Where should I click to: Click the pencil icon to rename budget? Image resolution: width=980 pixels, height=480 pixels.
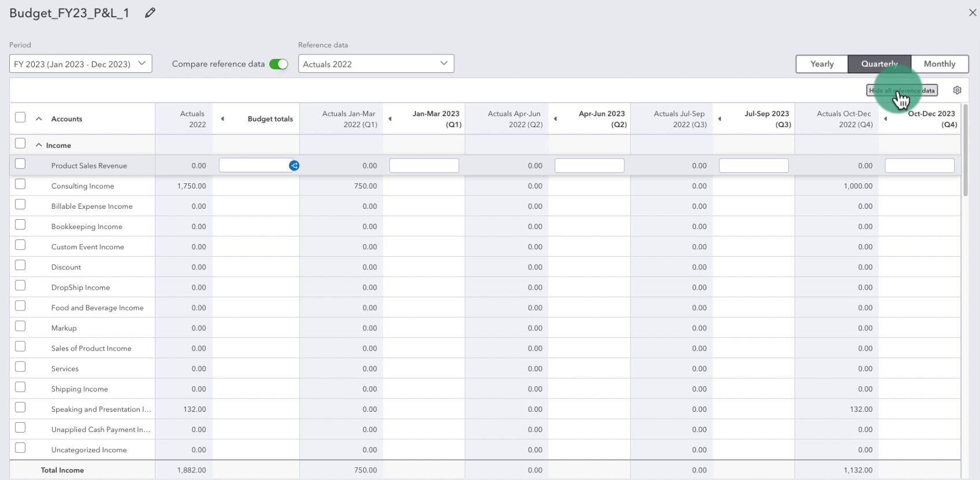click(x=150, y=13)
